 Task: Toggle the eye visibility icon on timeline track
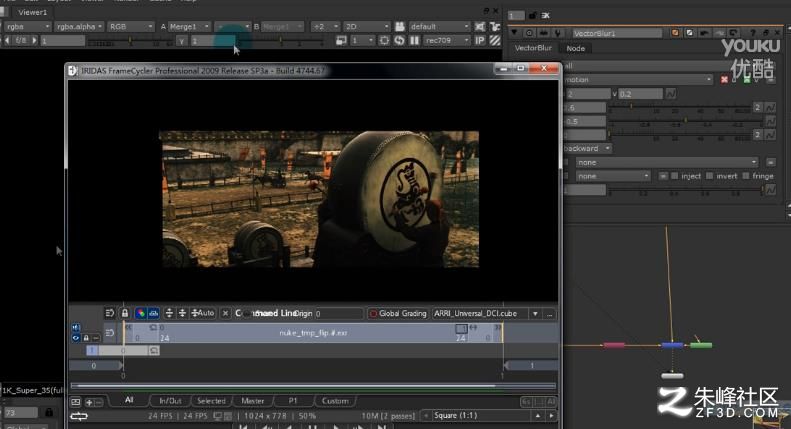point(76,338)
